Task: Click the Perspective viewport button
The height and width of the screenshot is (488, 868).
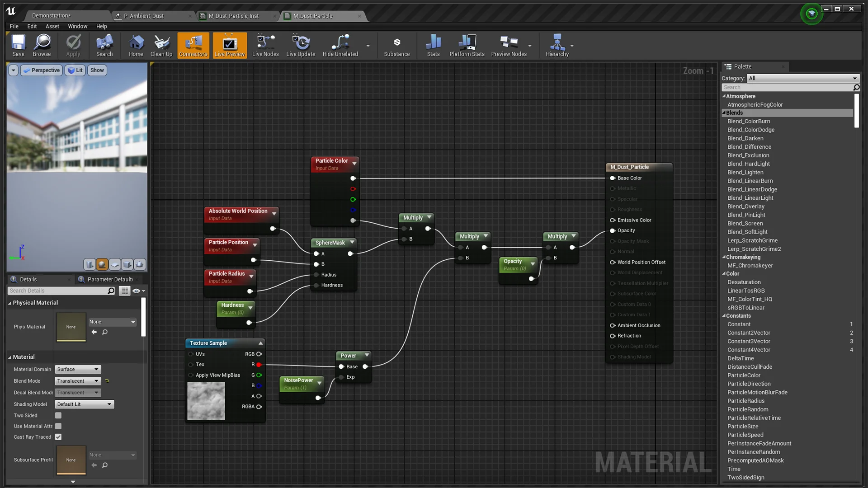Action: 42,70
